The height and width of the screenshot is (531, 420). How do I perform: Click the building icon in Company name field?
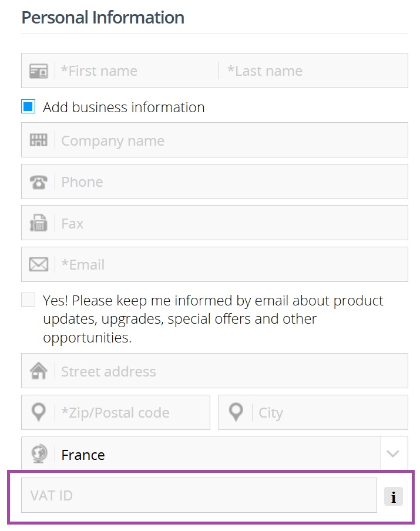pos(38,140)
